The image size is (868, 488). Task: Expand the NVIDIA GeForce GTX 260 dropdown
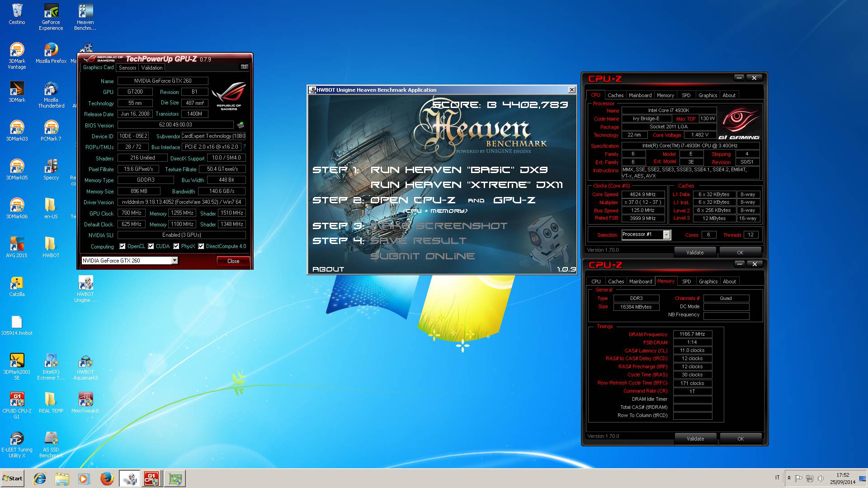pyautogui.click(x=175, y=261)
